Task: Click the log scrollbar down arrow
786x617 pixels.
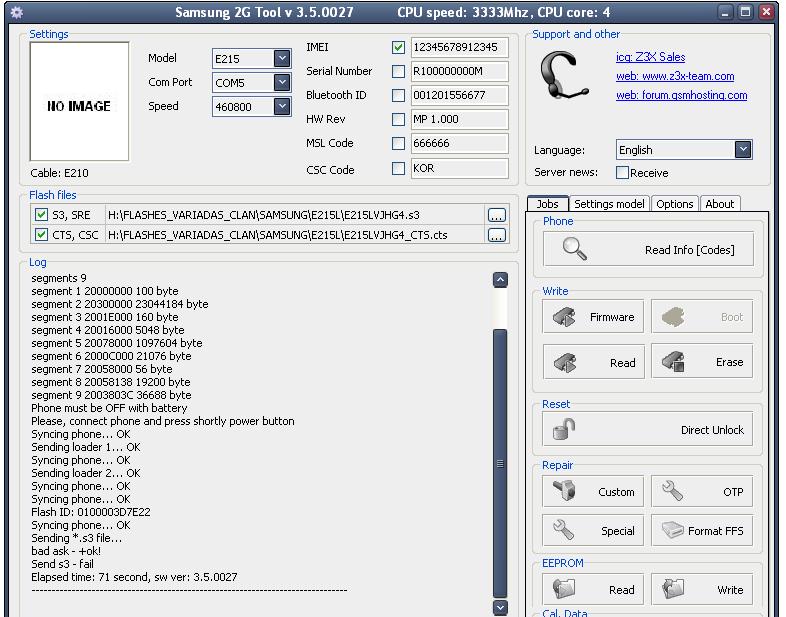Action: [500, 607]
